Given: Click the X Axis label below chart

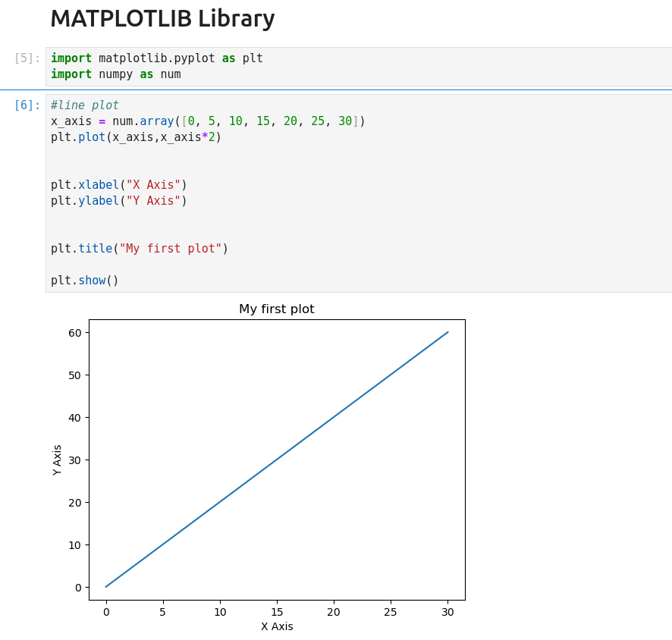Looking at the screenshot, I should (277, 626).
